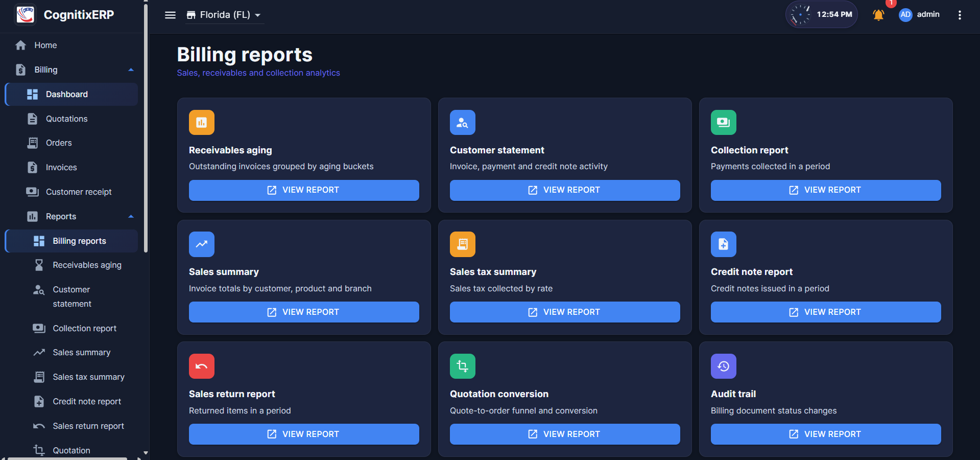View the Audit trail report
Screen dimensions: 980x460
click(826, 434)
